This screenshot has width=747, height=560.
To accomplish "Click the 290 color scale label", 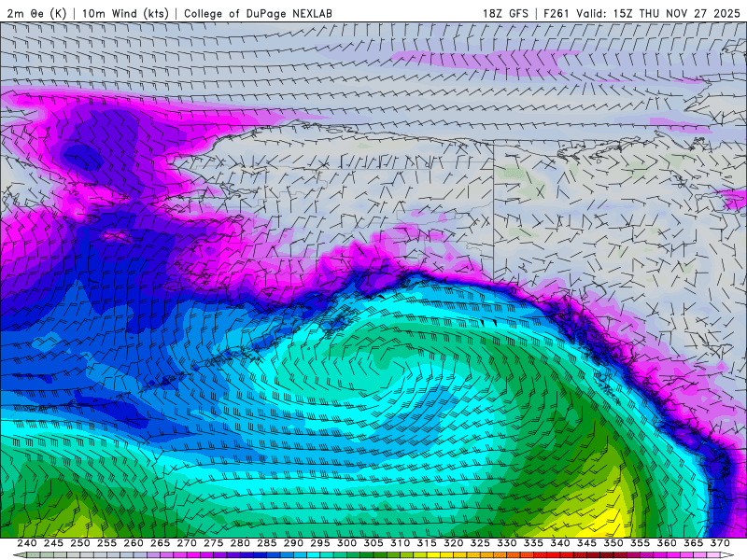I will (293, 543).
